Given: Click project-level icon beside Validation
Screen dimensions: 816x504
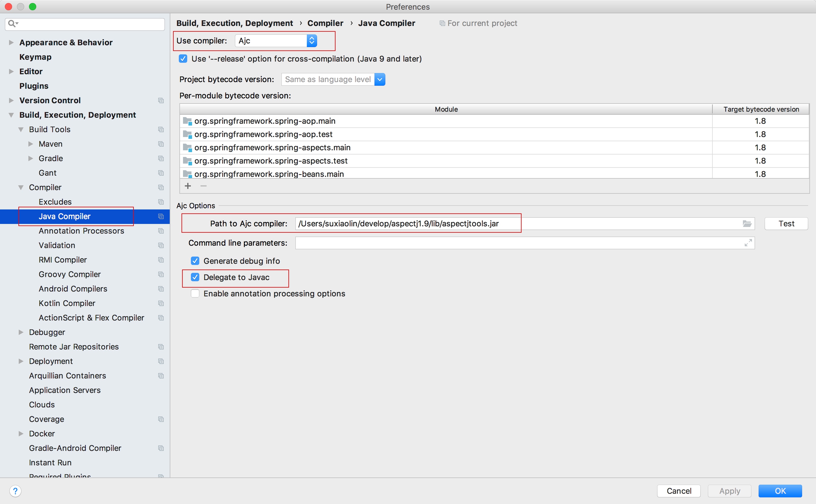Looking at the screenshot, I should [161, 245].
